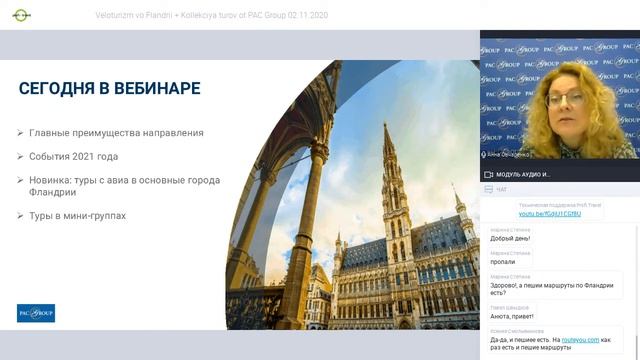Select the bullet Главные преимущества направления

coord(116,133)
